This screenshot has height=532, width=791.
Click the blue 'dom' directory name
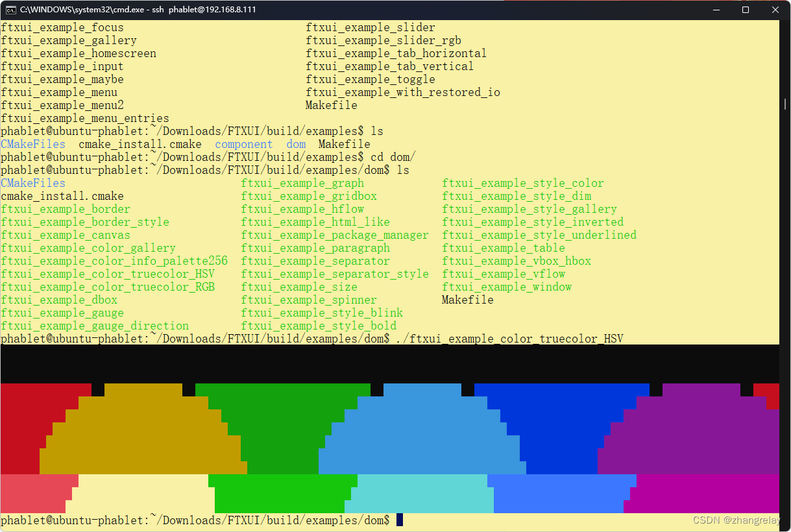coord(296,144)
